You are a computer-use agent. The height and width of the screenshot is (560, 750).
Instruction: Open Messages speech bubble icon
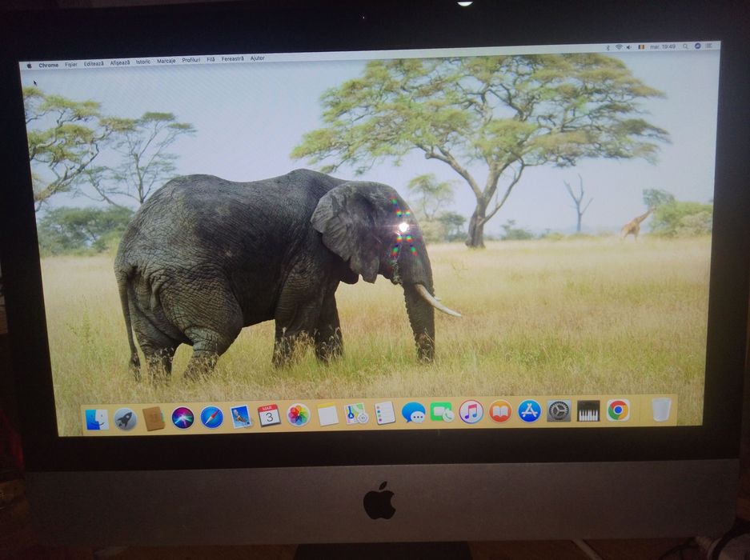pos(413,412)
